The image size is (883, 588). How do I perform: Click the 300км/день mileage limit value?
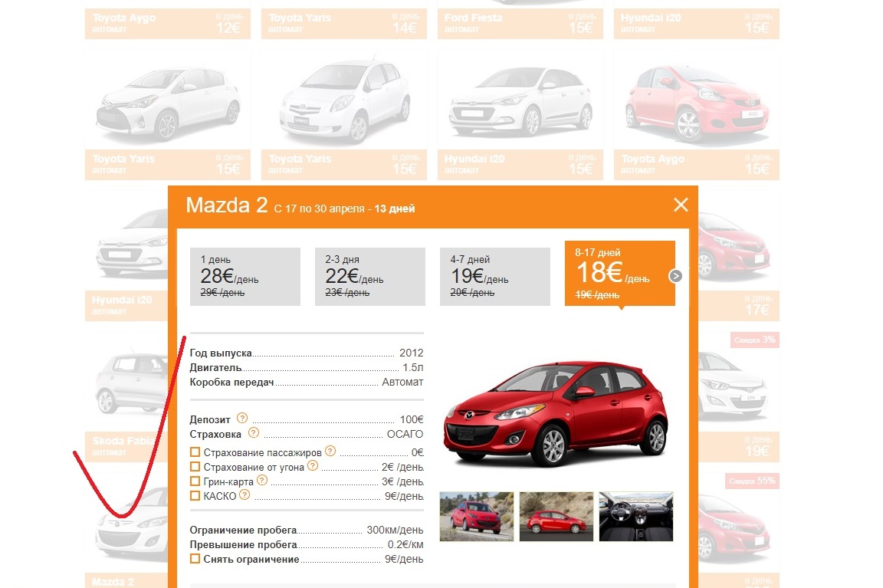click(395, 531)
